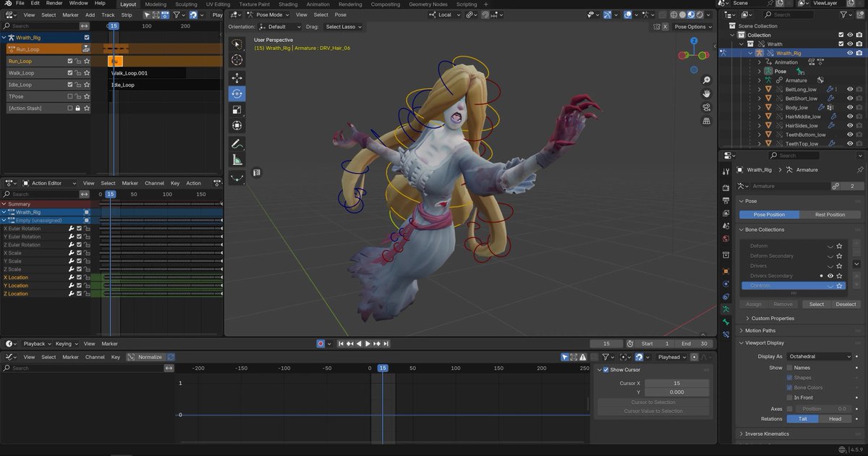Viewport: 868px width, 456px height.
Task: Open the Action Editor mode dropdown
Action: coord(49,183)
